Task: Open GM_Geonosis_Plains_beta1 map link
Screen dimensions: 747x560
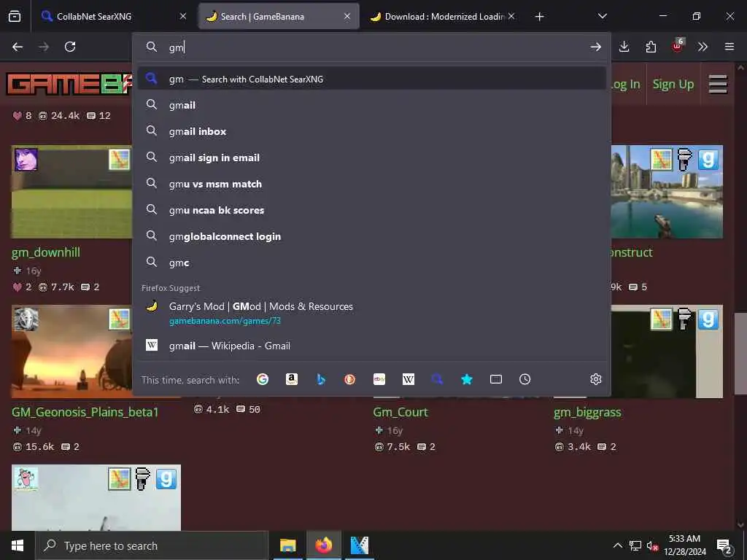Action: point(85,412)
